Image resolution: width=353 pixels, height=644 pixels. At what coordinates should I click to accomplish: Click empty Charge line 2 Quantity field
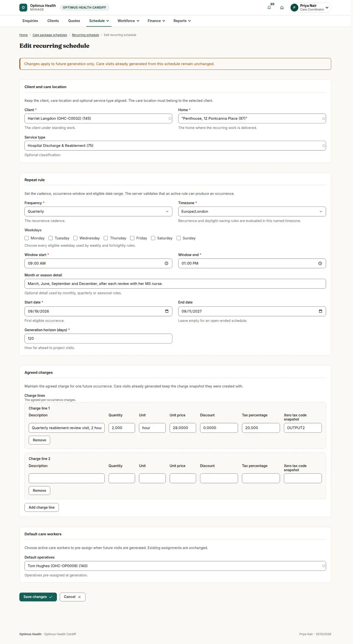[122, 478]
